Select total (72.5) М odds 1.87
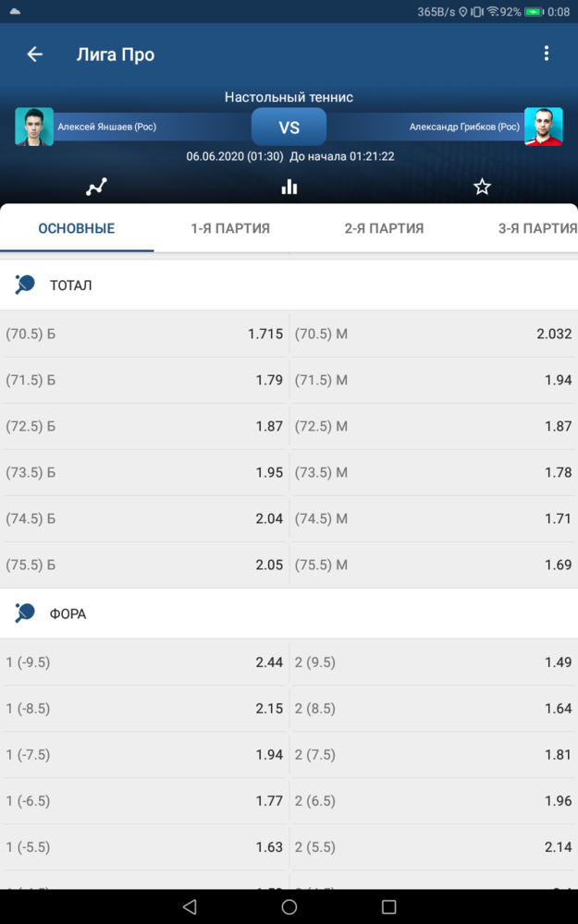The image size is (578, 924). click(x=434, y=426)
